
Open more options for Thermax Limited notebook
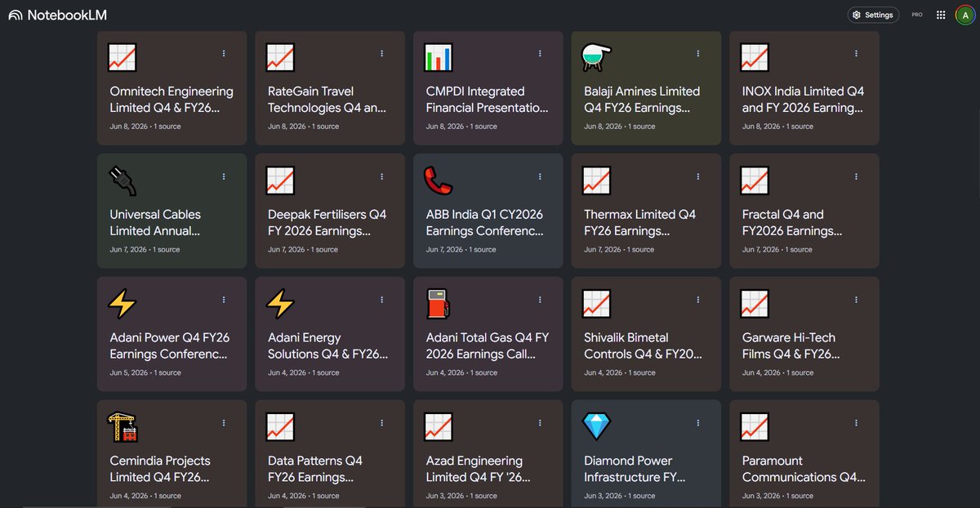coord(698,176)
